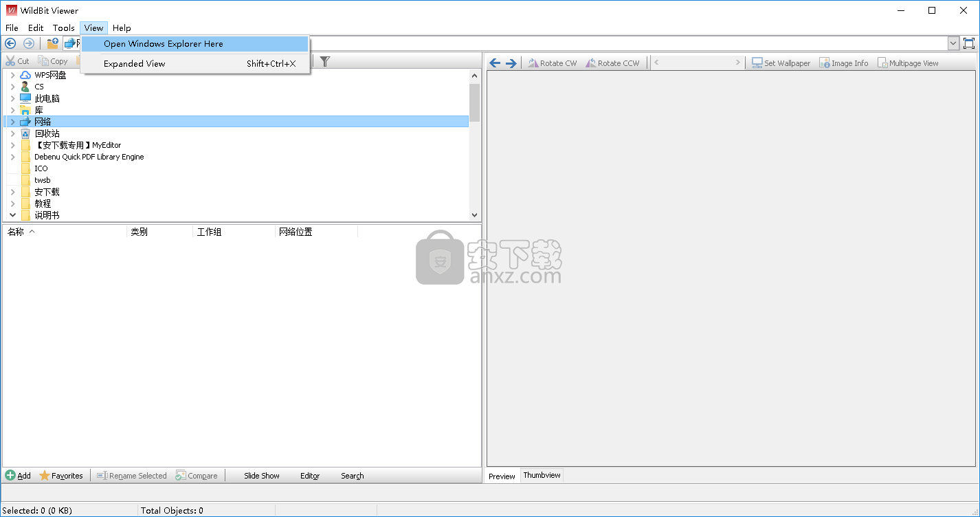Open the Tools menu
This screenshot has height=517, width=980.
coord(64,28)
